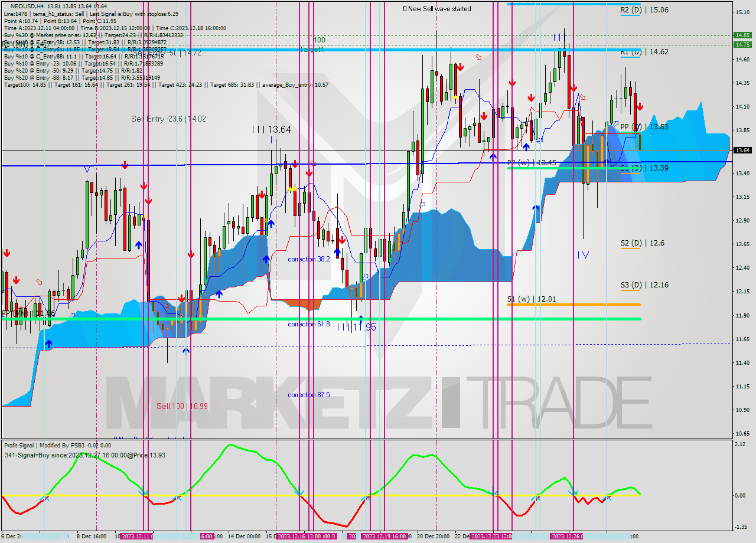The image size is (756, 543).
Task: Click the 'S3 (D) | 12.16' pivot label
Action: pyautogui.click(x=644, y=285)
